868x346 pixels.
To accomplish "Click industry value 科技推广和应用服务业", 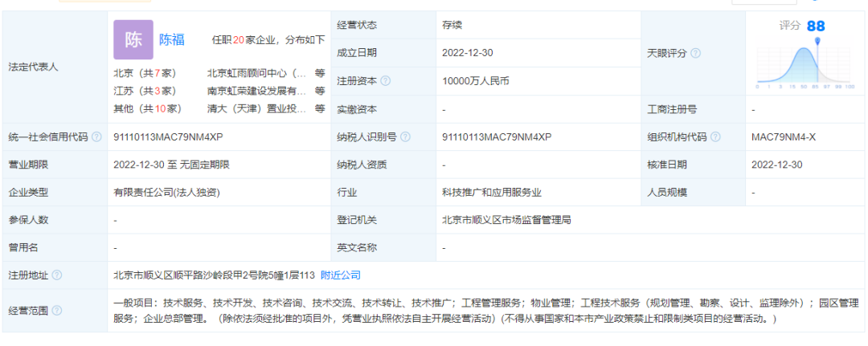I will (492, 193).
